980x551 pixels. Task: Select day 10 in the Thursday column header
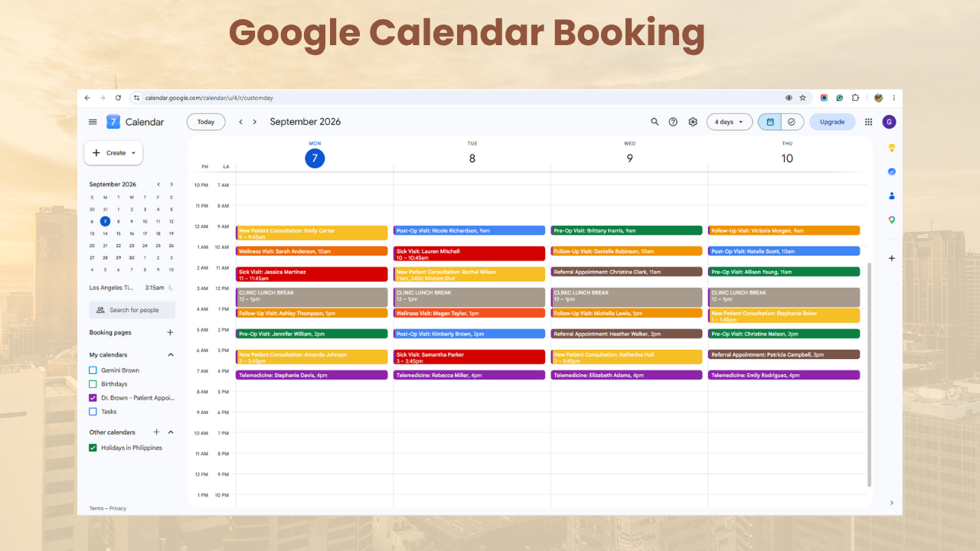click(787, 158)
